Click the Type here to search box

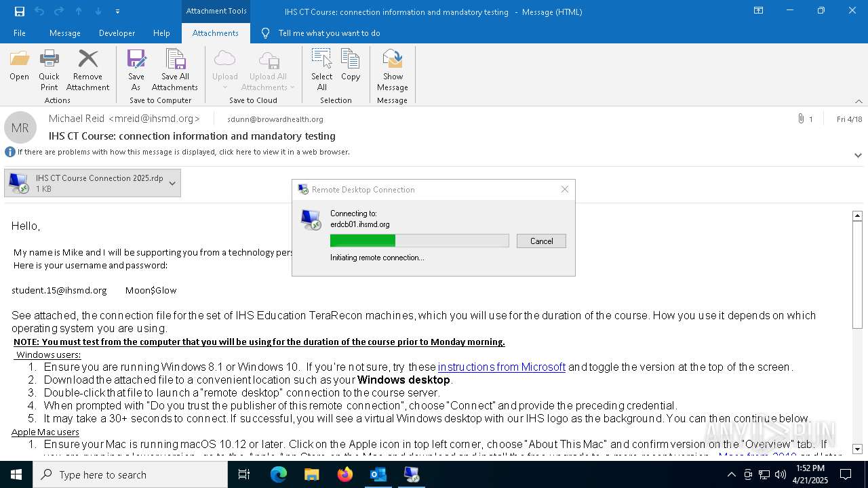click(130, 474)
